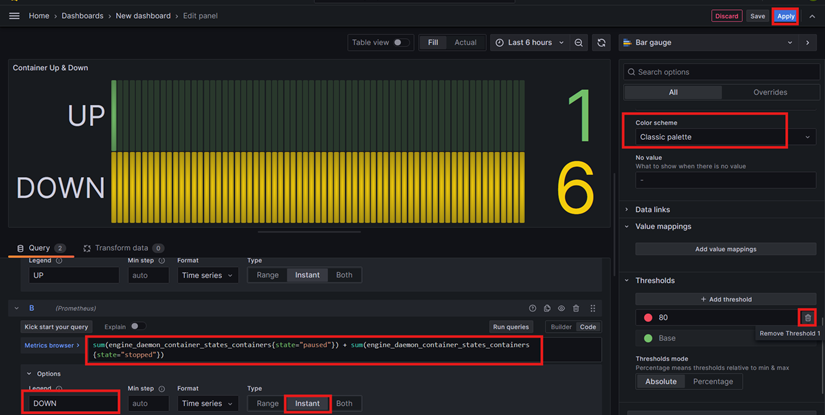The image size is (825, 415).
Task: Go to New dashboard breadcrumb
Action: 143,16
